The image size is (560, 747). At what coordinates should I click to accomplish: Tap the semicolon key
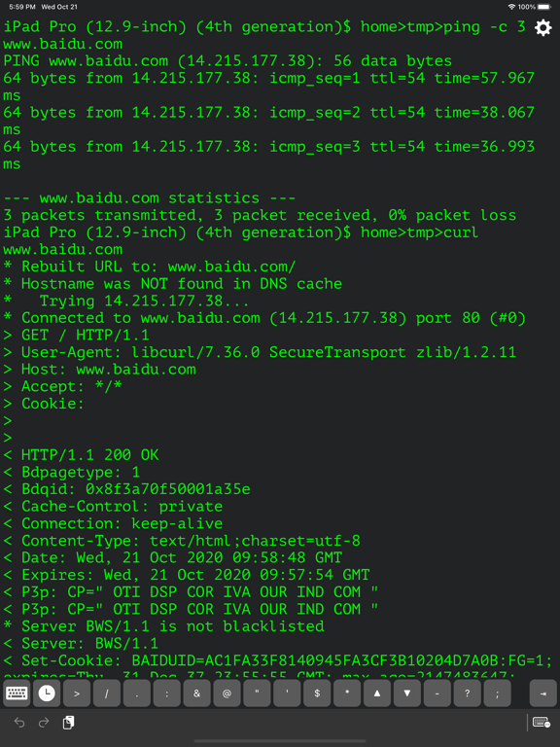click(x=497, y=694)
